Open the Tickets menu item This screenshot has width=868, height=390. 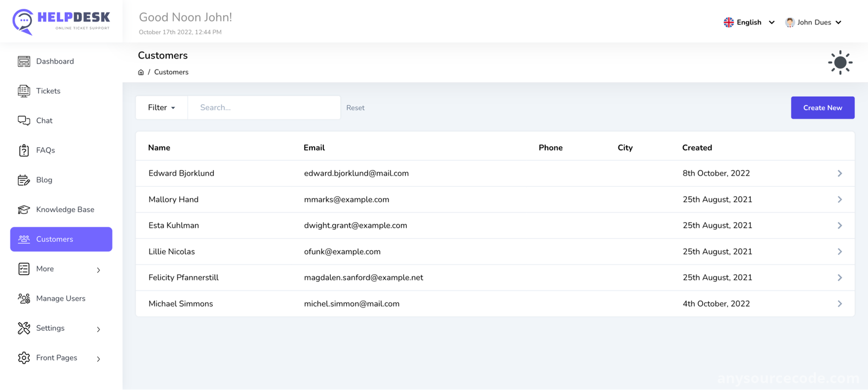coord(61,91)
